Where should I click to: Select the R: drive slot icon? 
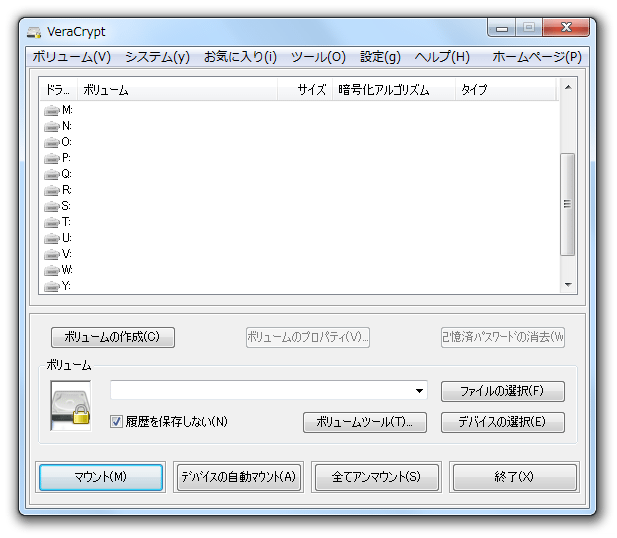pos(52,190)
